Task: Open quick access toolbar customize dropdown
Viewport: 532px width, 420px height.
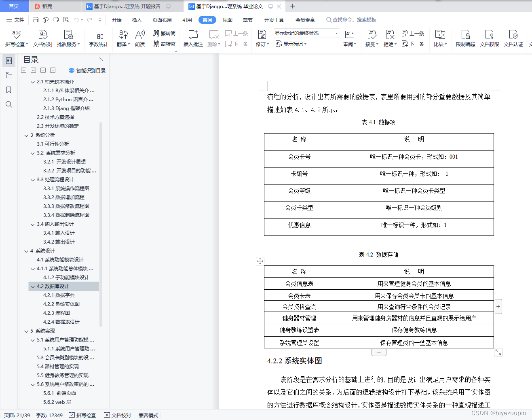Action: 100,19
